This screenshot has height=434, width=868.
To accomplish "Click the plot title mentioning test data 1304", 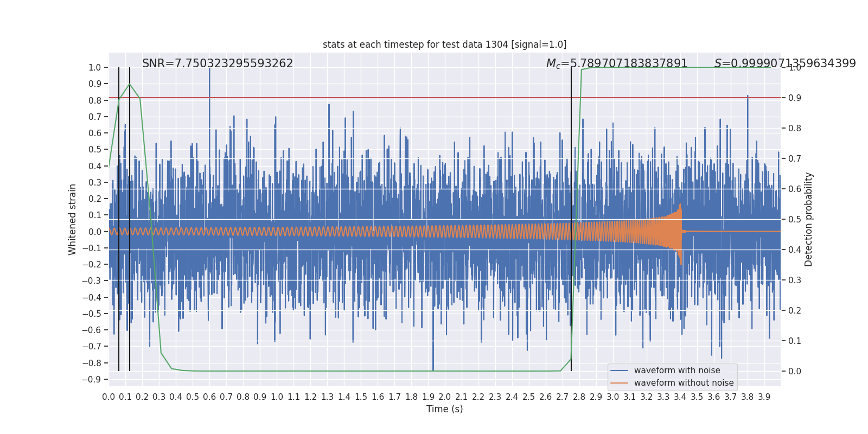I will [444, 44].
